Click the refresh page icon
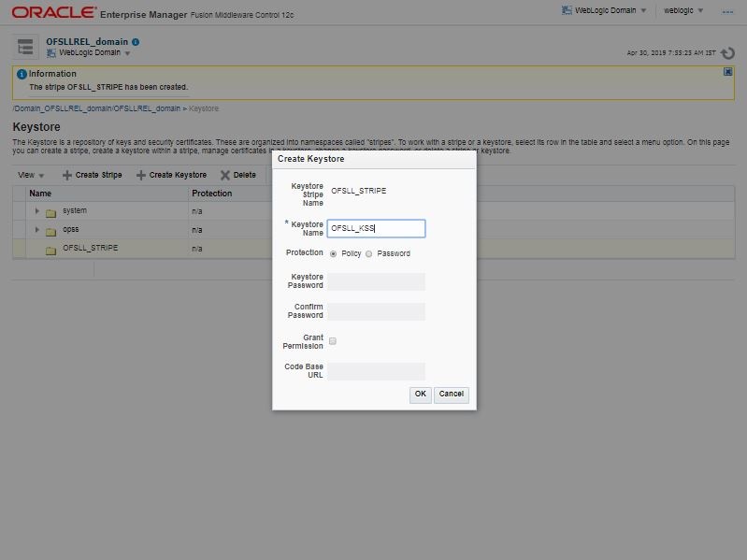 click(x=727, y=53)
